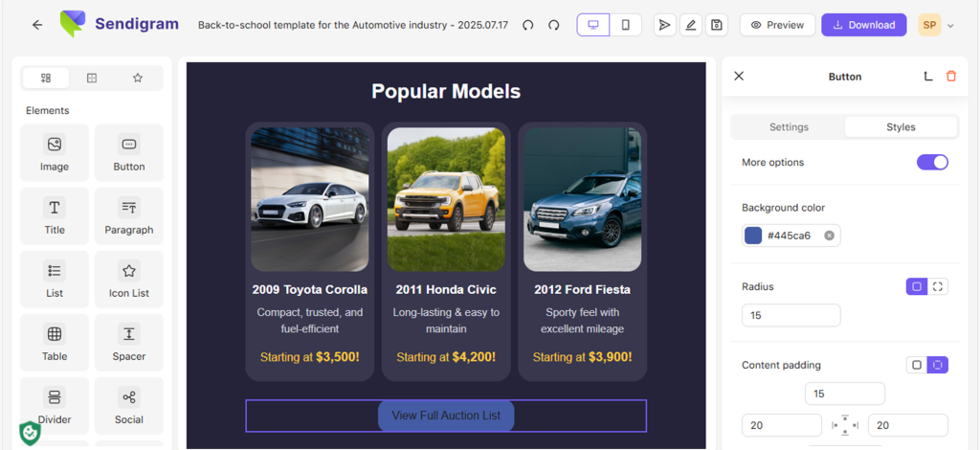Select the Elements tab in the left panel
980x450 pixels.
pyautogui.click(x=46, y=79)
